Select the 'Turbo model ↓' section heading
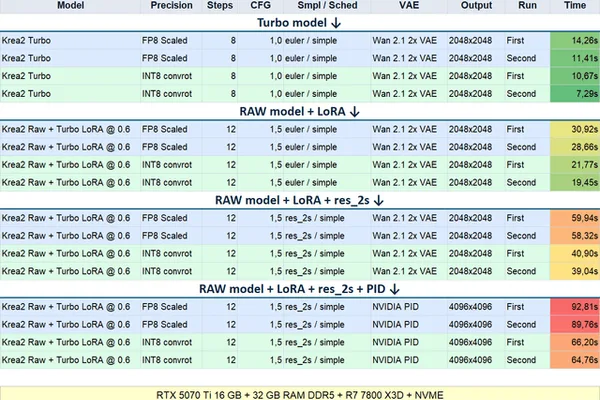This screenshot has height=400, width=600. coord(299,23)
